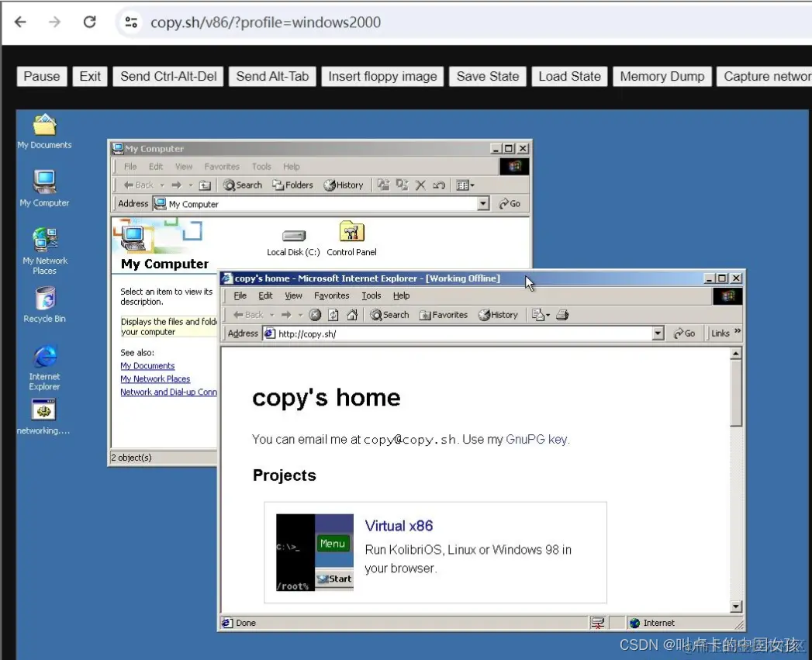Open File menu in Internet Explorer
812x660 pixels.
tap(240, 295)
